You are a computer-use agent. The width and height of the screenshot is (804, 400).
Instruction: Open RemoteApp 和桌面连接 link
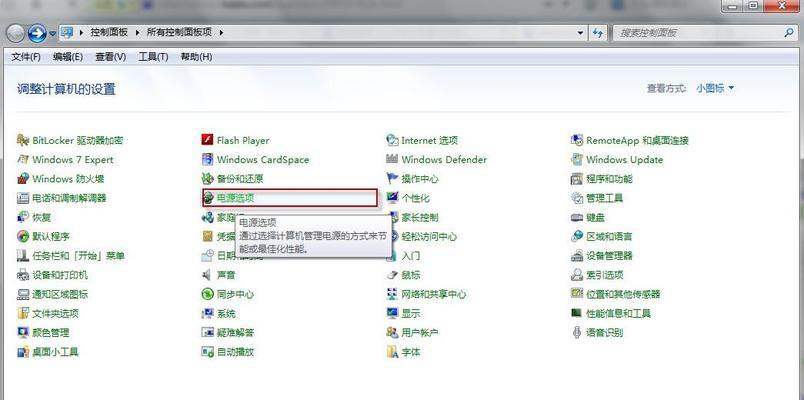tap(637, 140)
